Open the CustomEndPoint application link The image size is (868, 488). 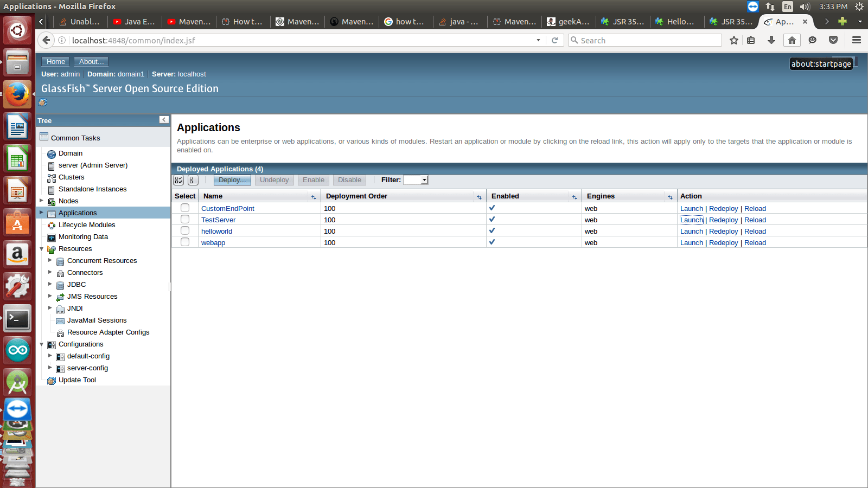tap(228, 208)
